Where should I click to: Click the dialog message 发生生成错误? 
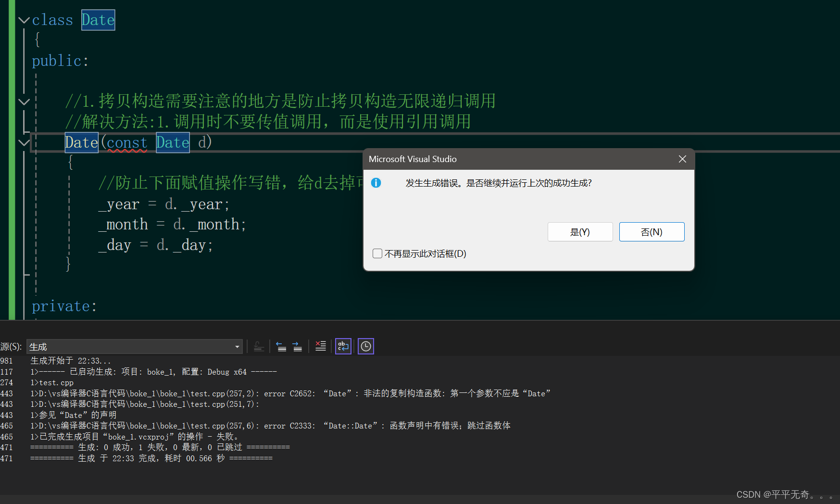pos(499,183)
